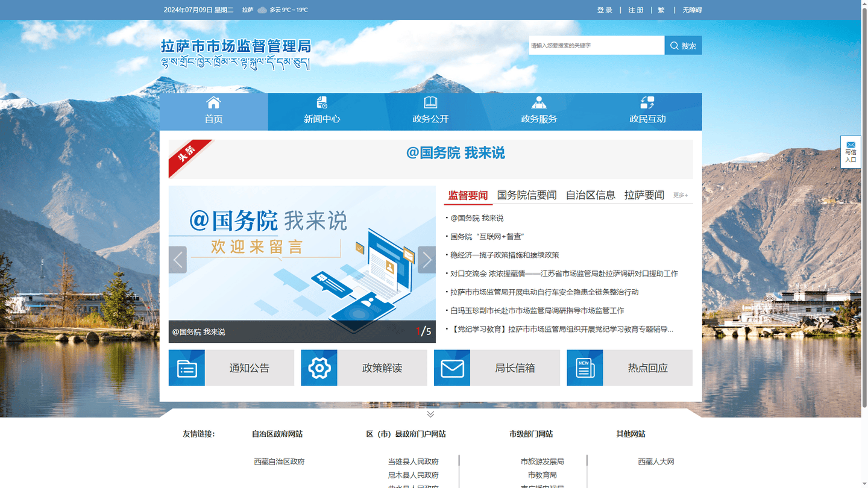The width and height of the screenshot is (868, 488).
Task: Open 尼木县人民政府 friendly link
Action: (413, 475)
